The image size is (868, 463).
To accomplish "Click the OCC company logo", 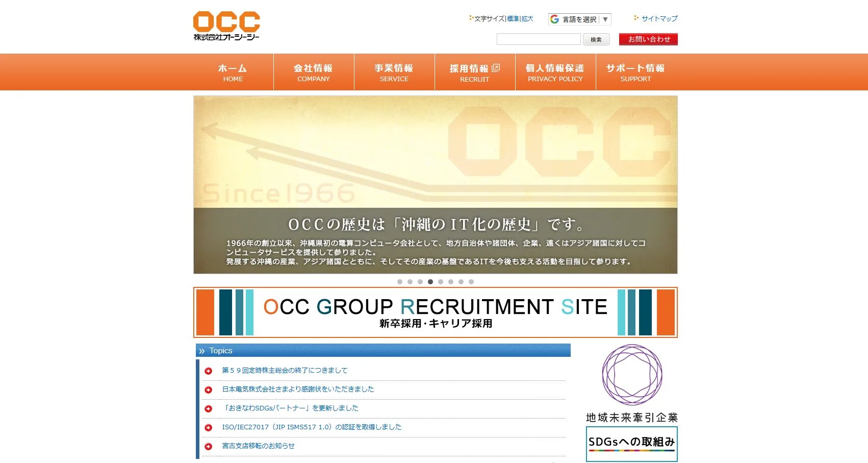I will click(x=226, y=25).
